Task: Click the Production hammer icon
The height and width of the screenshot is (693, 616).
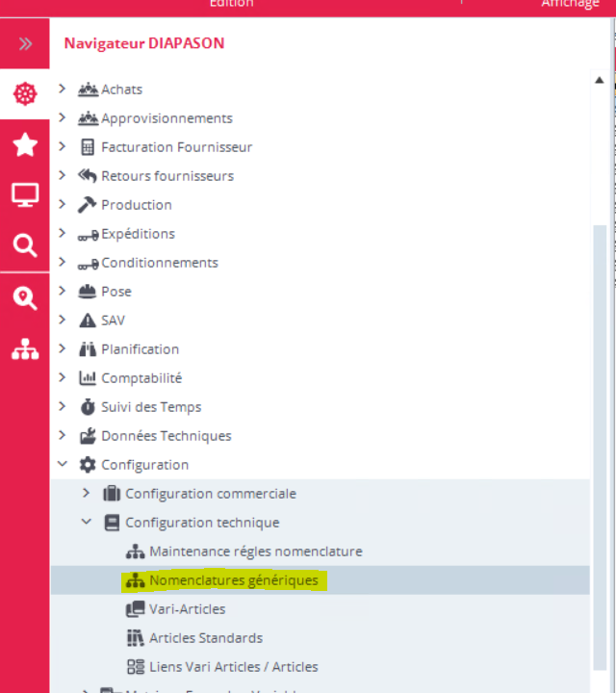Action: click(87, 205)
